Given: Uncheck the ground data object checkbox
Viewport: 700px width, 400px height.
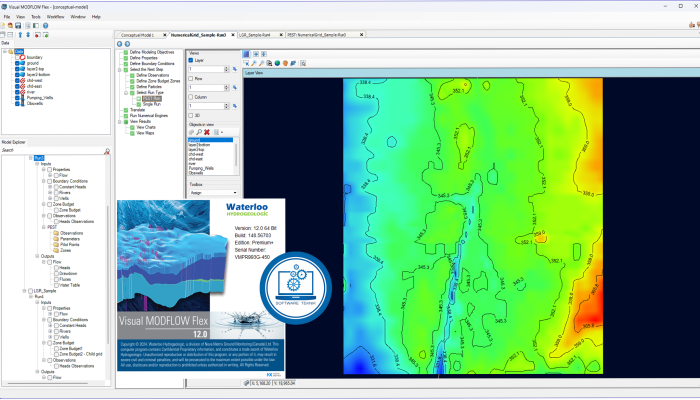Looking at the screenshot, I should click(x=17, y=63).
